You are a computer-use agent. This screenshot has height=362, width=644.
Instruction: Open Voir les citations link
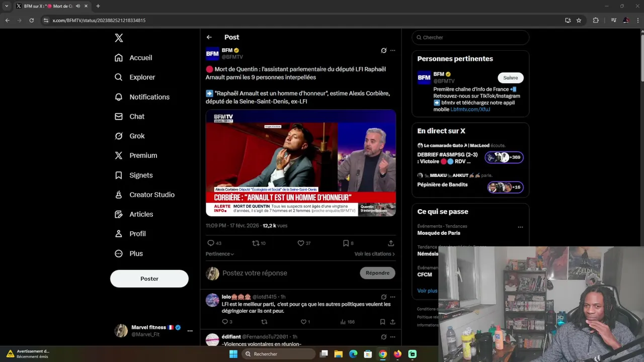pos(375,254)
